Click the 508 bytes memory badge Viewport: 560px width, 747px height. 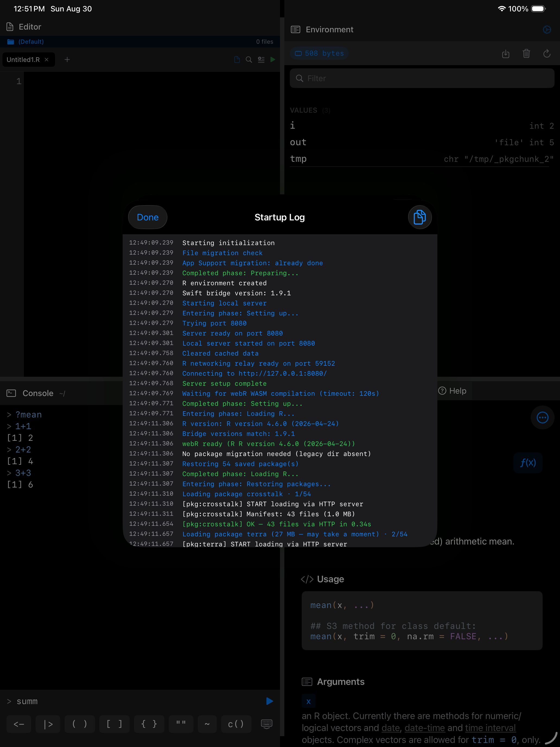click(319, 53)
